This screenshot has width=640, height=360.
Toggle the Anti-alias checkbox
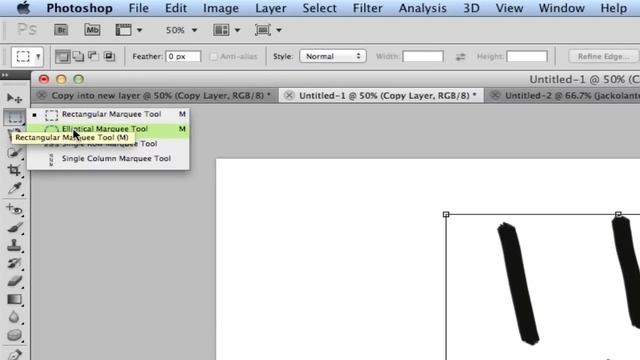click(x=213, y=56)
